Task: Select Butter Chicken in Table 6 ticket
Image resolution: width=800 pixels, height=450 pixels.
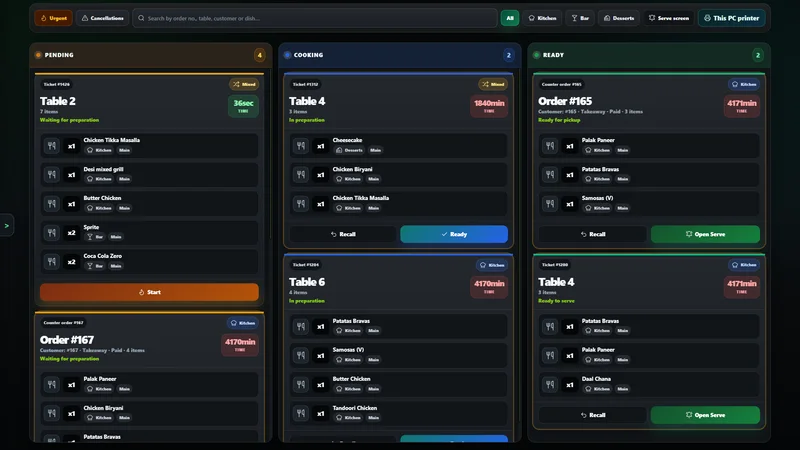Action: click(x=398, y=385)
